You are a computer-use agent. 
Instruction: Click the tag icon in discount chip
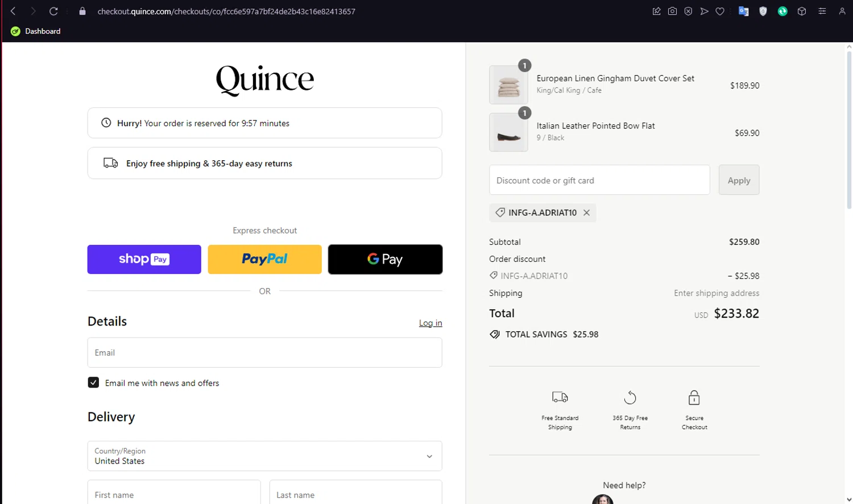pos(500,213)
